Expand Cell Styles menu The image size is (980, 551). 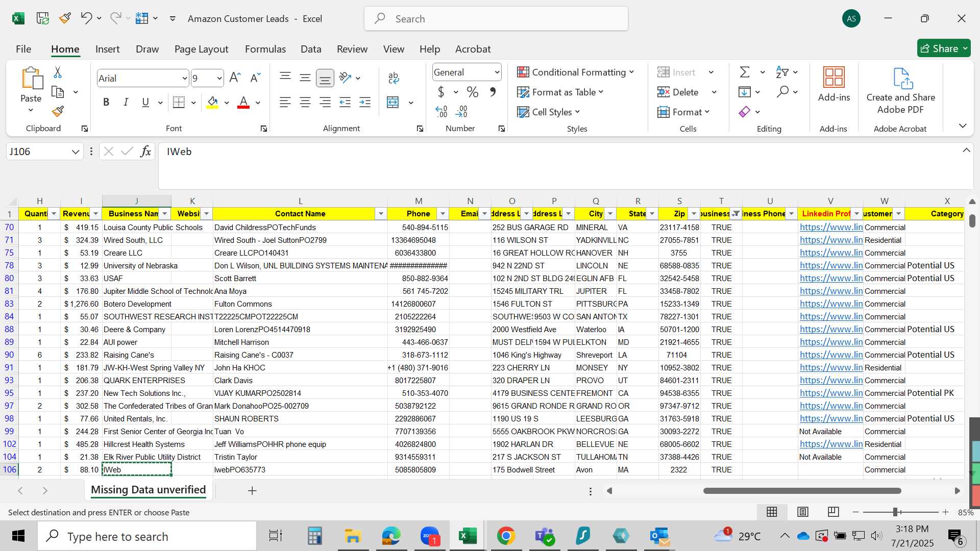(x=548, y=112)
